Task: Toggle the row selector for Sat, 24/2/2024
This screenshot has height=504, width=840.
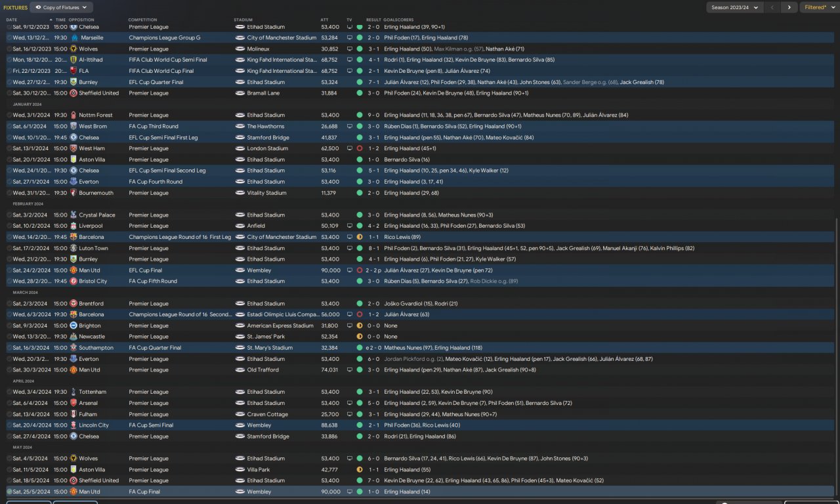Action: click(9, 270)
